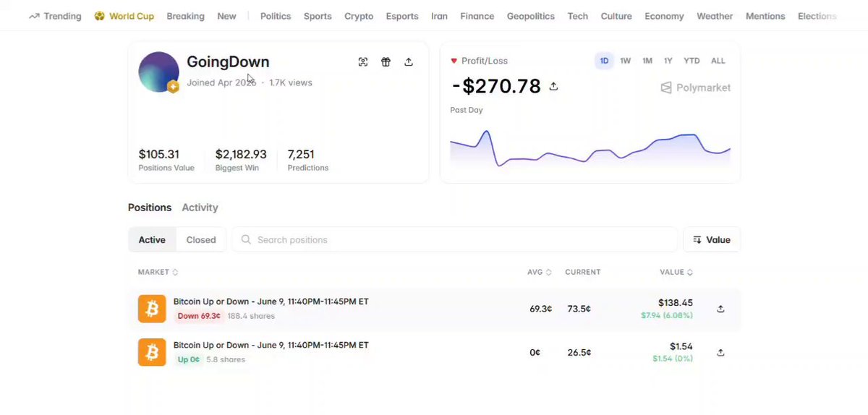Viewport: 868px width, 415px height.
Task: Open the Bitcoin Up or Down market with Up position
Action: [x=271, y=345]
